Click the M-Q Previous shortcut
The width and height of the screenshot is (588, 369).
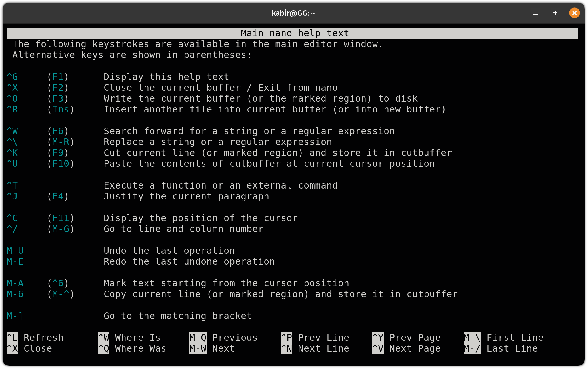pos(223,338)
